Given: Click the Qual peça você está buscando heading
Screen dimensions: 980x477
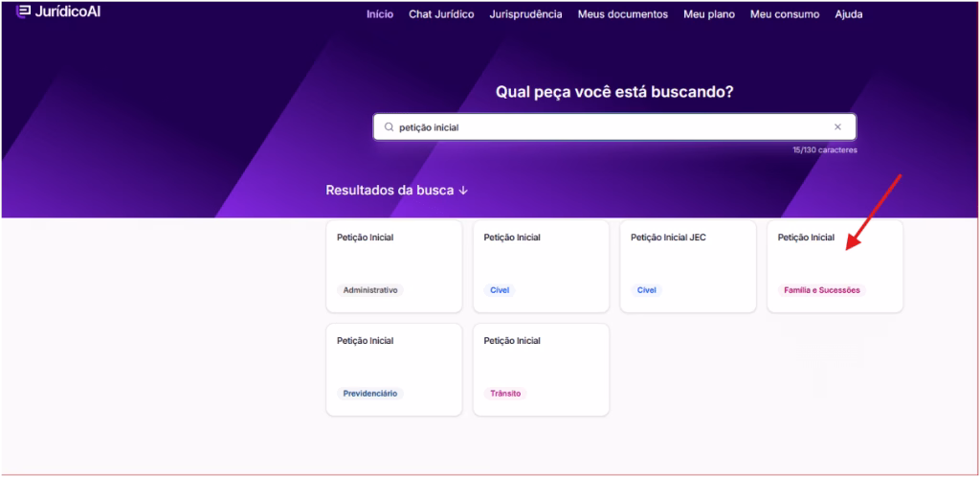Looking at the screenshot, I should [614, 92].
